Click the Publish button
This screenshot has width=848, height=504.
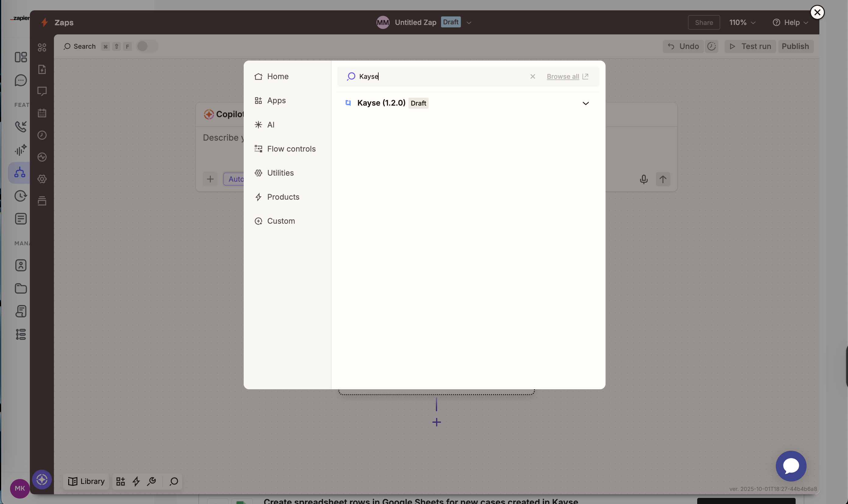pos(796,46)
